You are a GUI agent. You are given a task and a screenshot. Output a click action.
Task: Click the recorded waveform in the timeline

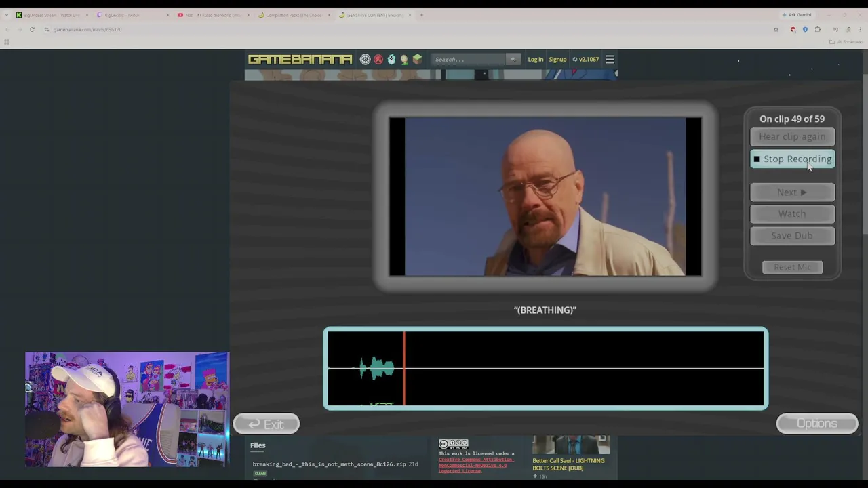coord(377,369)
